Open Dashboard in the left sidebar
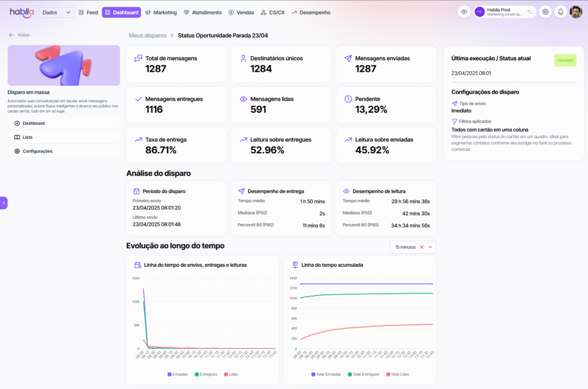 click(33, 124)
